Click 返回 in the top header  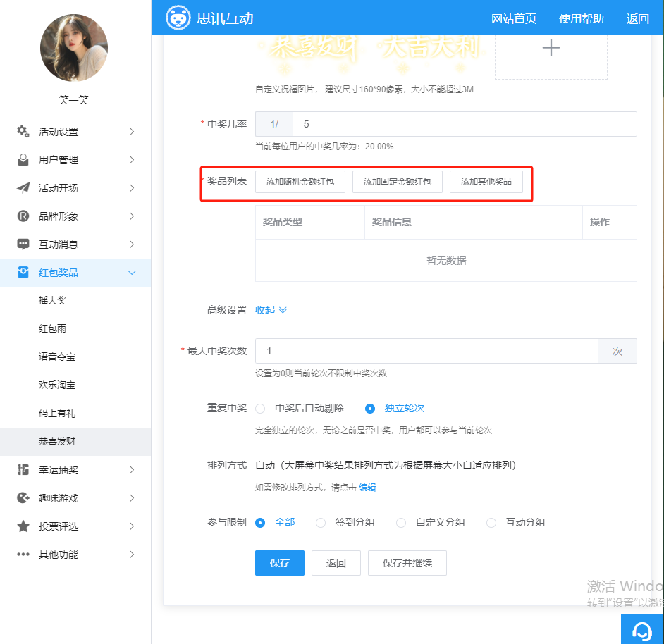(x=637, y=18)
